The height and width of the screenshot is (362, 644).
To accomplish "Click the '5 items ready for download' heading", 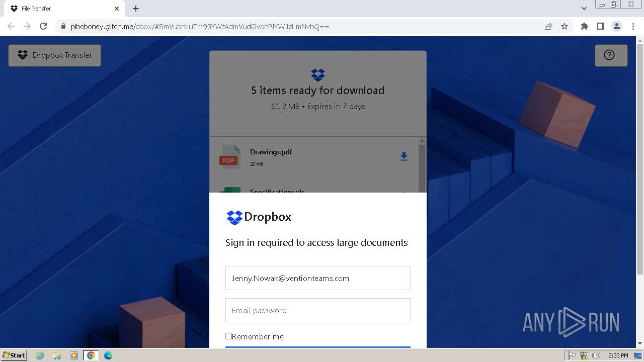I will (x=318, y=90).
